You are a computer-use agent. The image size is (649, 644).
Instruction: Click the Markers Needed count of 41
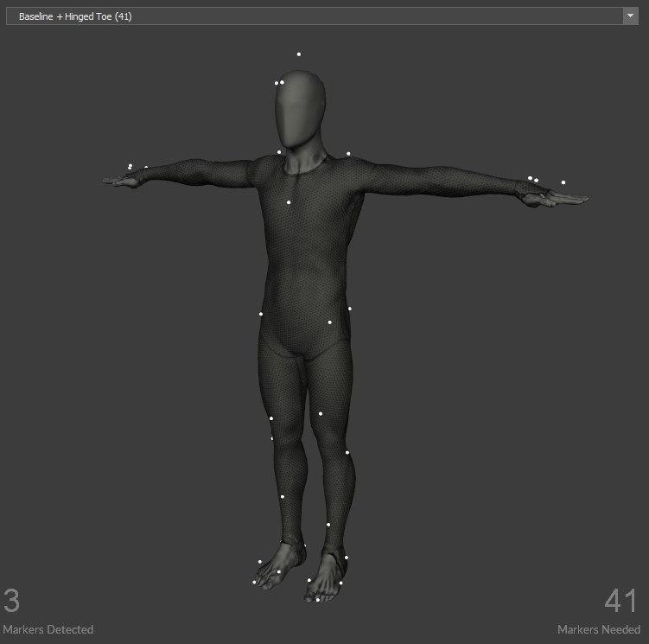click(x=620, y=601)
